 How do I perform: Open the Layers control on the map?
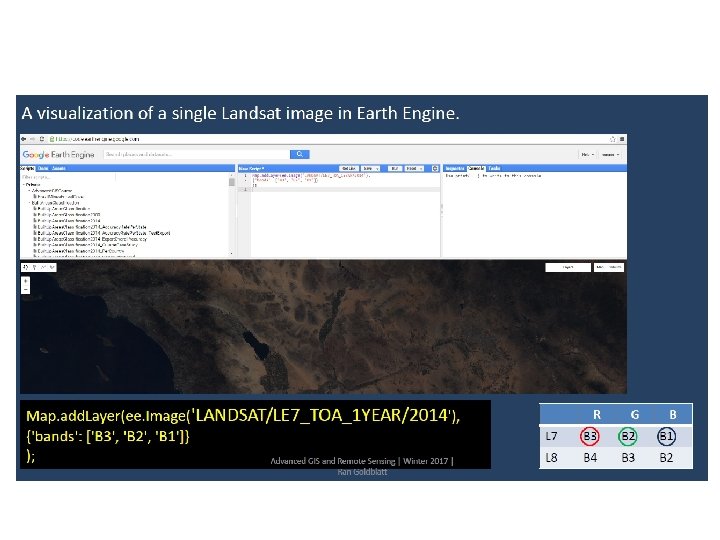click(x=568, y=267)
